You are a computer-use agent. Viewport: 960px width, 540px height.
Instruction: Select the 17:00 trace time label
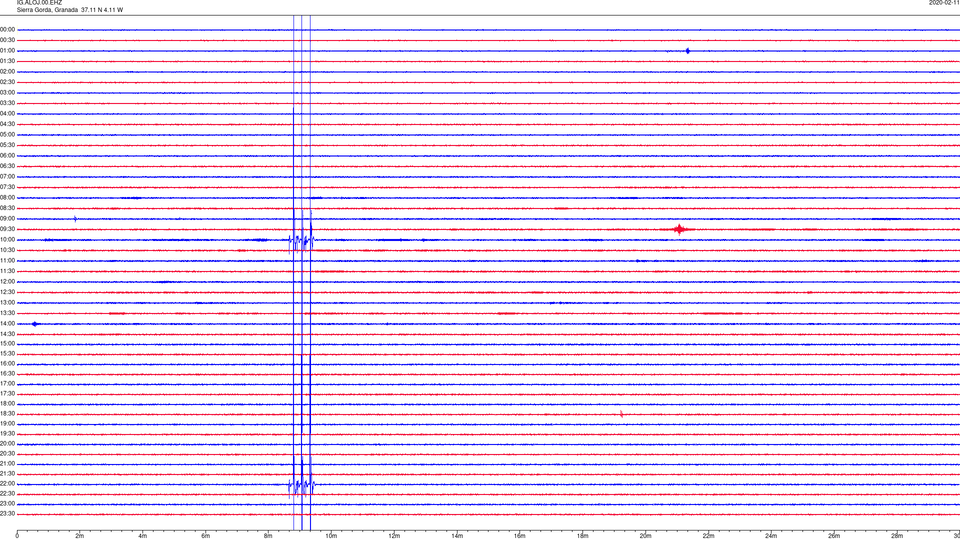(x=7, y=384)
